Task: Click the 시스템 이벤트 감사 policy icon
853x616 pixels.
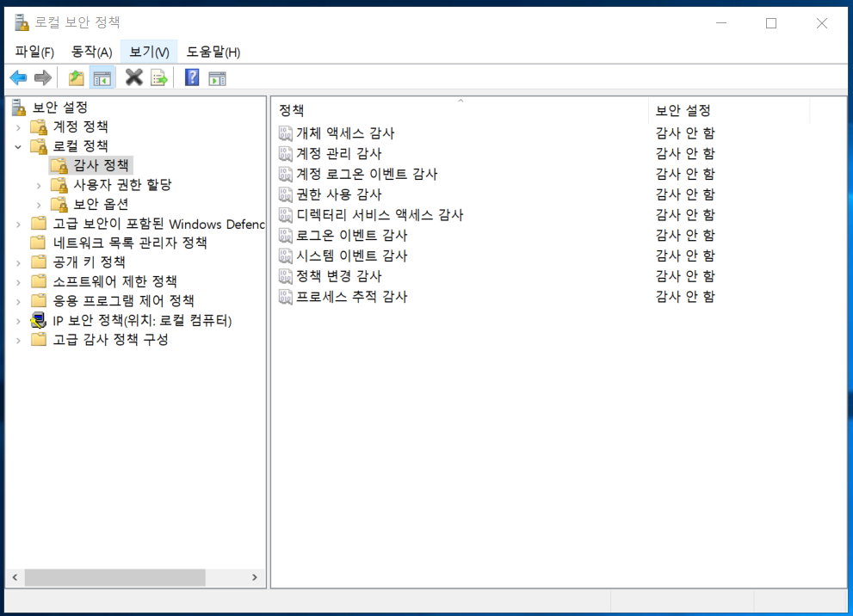Action: 286,256
